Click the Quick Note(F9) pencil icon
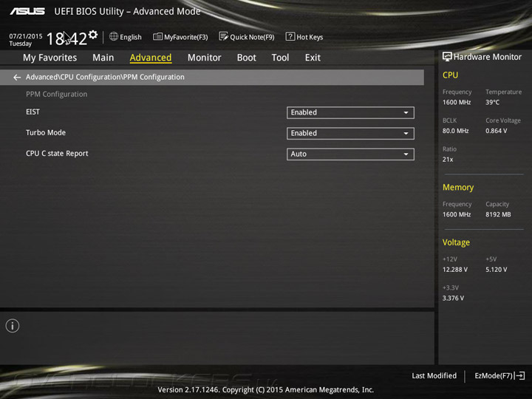 pyautogui.click(x=223, y=36)
